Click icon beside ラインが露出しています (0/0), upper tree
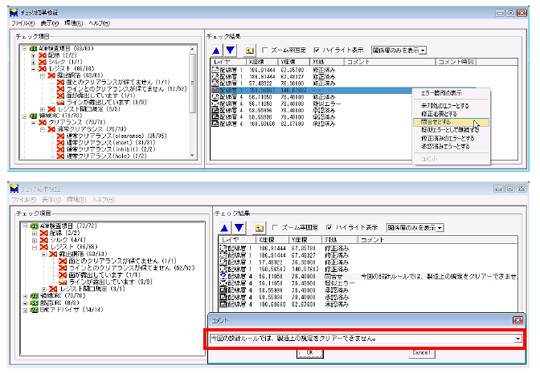Screen dimensions: 540x374 [x=61, y=102]
